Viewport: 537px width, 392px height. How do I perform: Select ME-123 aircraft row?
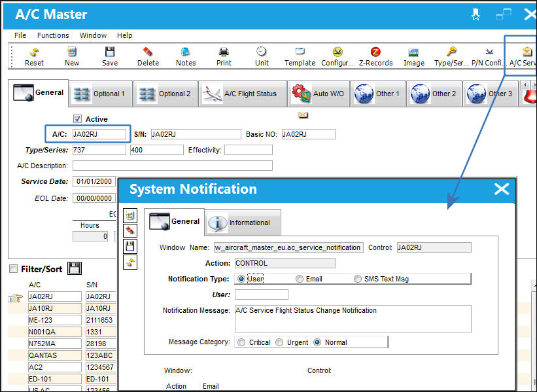55,320
